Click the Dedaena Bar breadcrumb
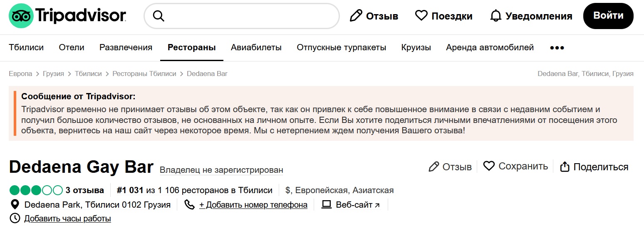The image size is (644, 228). (x=207, y=74)
